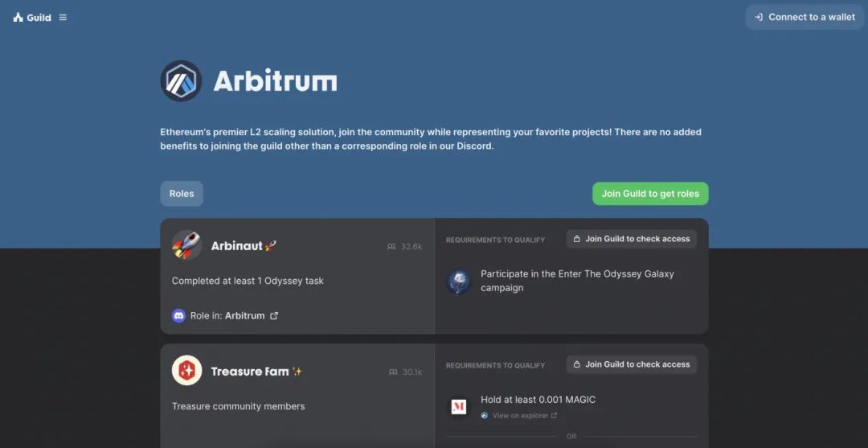This screenshot has width=868, height=448.
Task: Open the hamburger menu next to Guild
Action: click(63, 17)
